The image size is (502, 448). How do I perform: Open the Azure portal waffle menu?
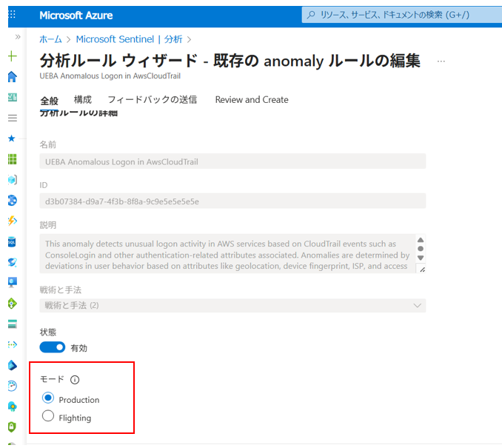click(x=12, y=15)
